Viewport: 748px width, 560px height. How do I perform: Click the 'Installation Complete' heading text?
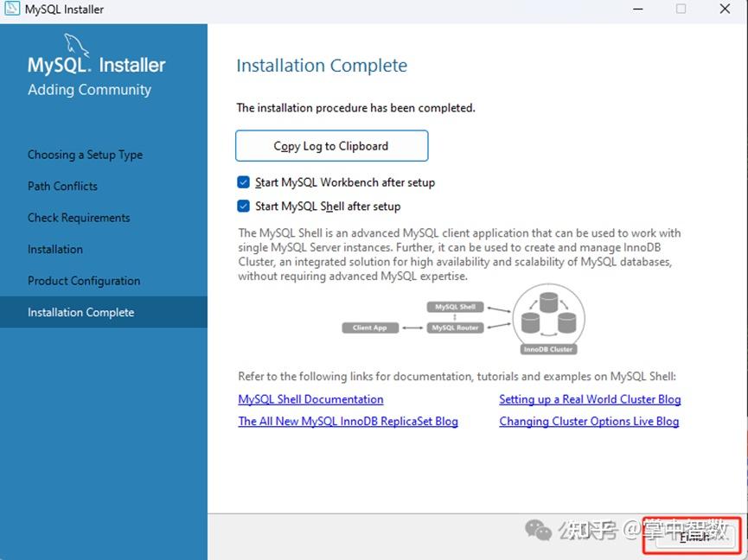[x=322, y=66]
